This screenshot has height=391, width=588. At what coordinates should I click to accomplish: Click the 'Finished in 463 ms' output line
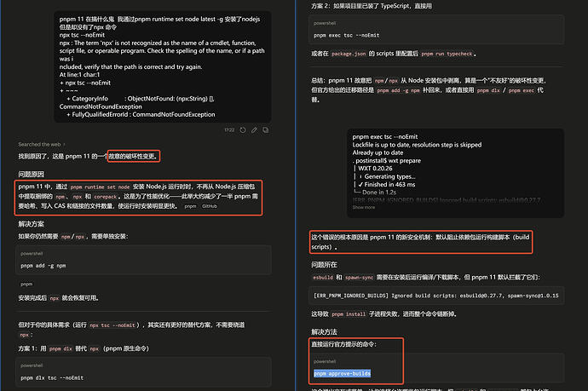click(x=387, y=185)
